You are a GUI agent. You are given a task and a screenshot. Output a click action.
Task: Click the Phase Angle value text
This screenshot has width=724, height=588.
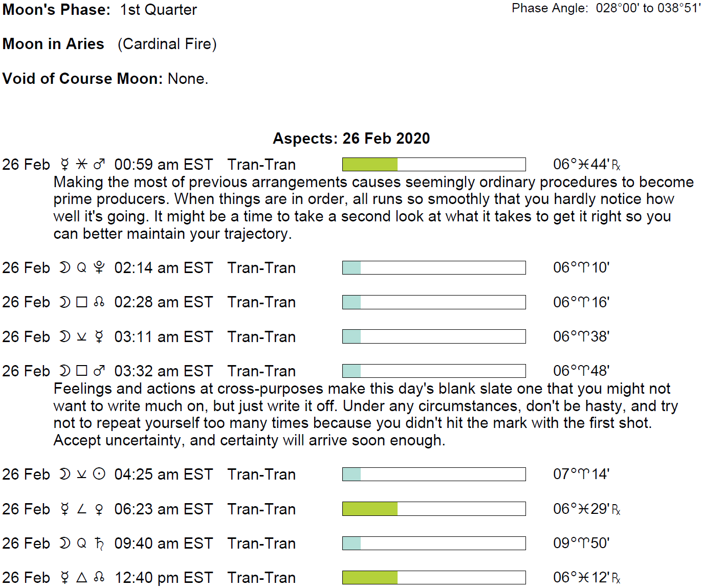(648, 8)
